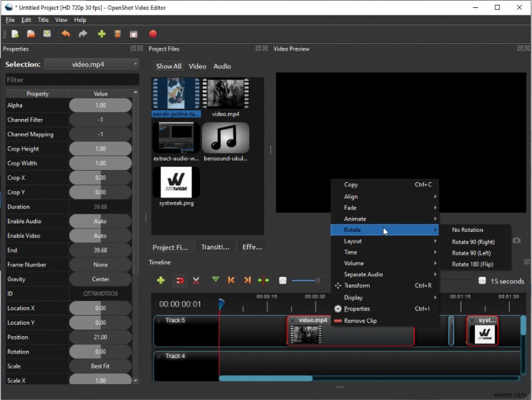Click the Gravity Center value
This screenshot has width=532, height=400.
coord(100,279)
